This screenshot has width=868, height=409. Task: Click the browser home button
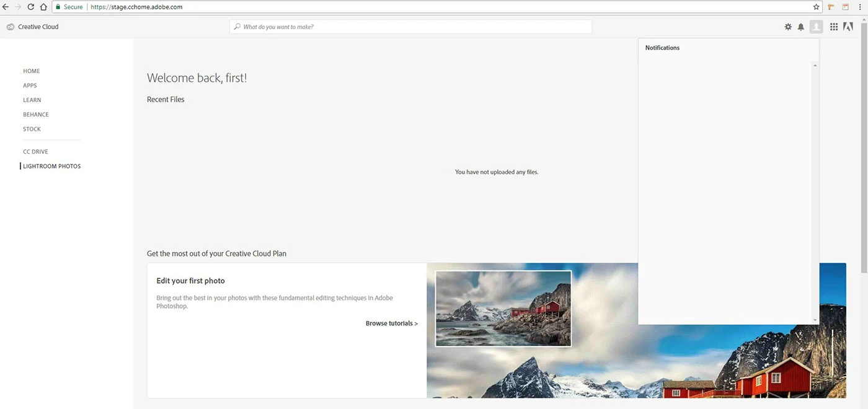tap(43, 7)
